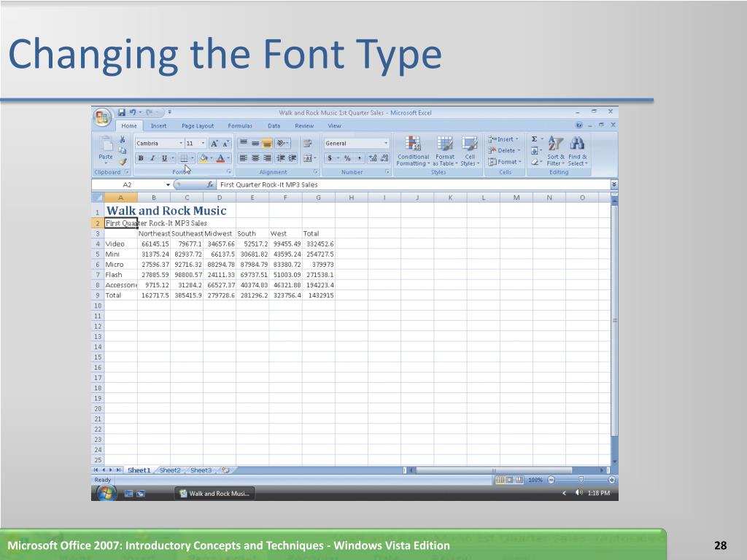747x560 pixels.
Task: Open the round Office Button menu
Action: tap(102, 117)
